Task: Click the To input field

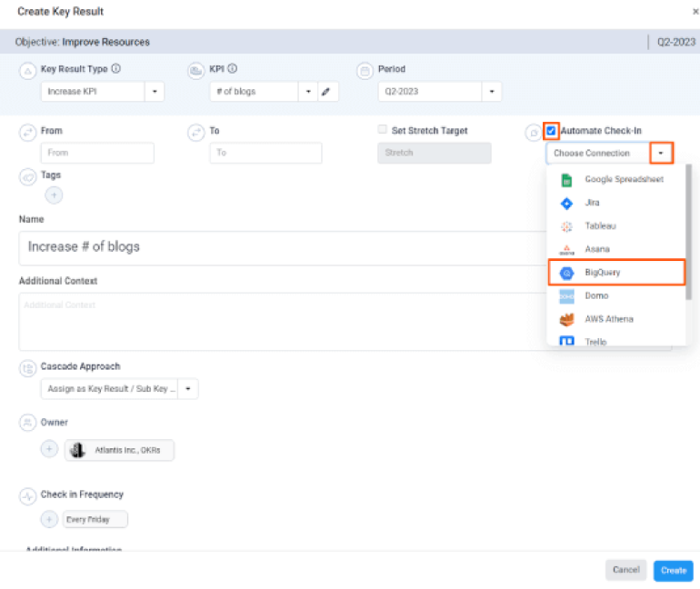Action: pos(266,153)
